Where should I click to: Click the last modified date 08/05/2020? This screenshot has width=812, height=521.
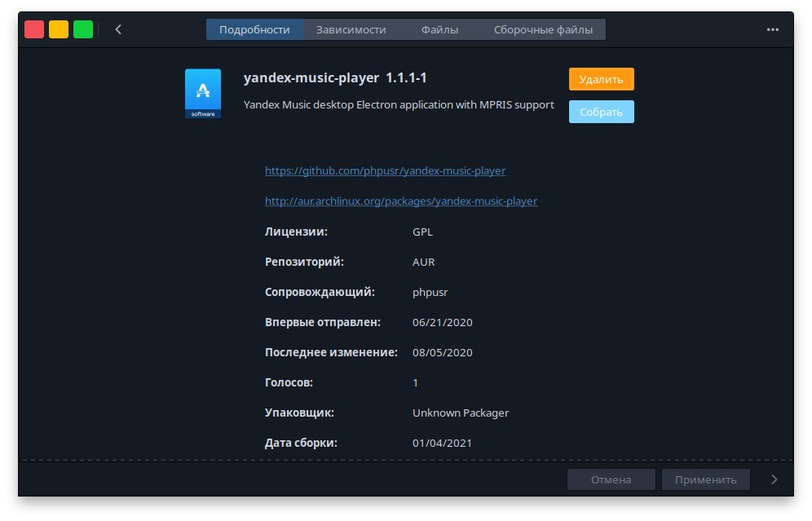(442, 352)
